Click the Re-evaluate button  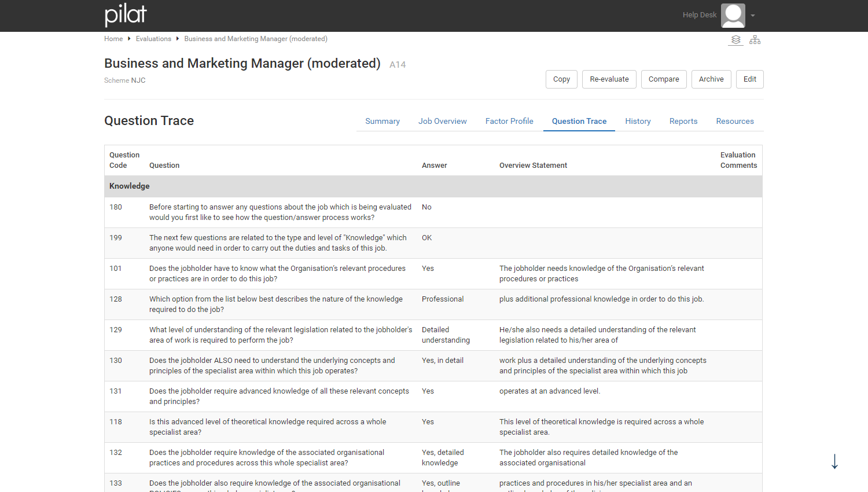609,79
